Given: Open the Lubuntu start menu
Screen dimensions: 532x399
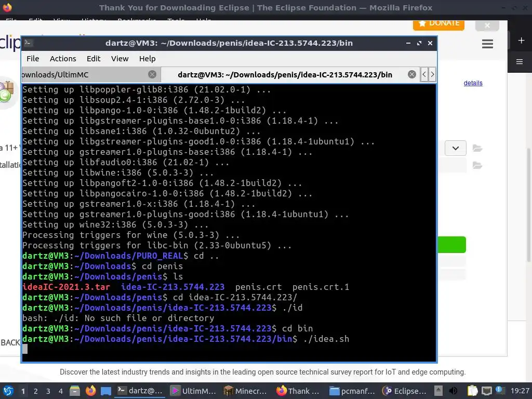Looking at the screenshot, I should (8, 391).
